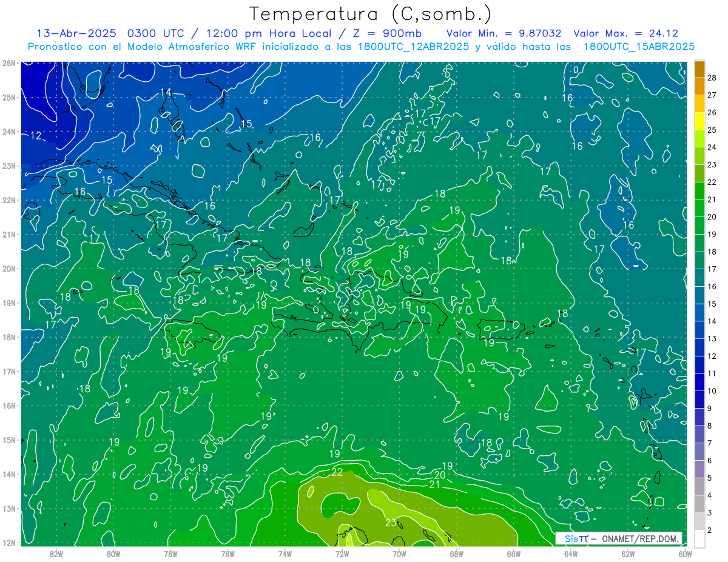Click longitude axis label "66W"

[513, 553]
